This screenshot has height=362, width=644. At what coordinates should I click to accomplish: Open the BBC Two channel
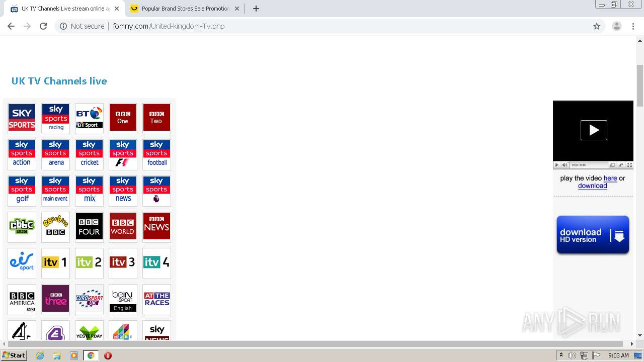click(156, 118)
